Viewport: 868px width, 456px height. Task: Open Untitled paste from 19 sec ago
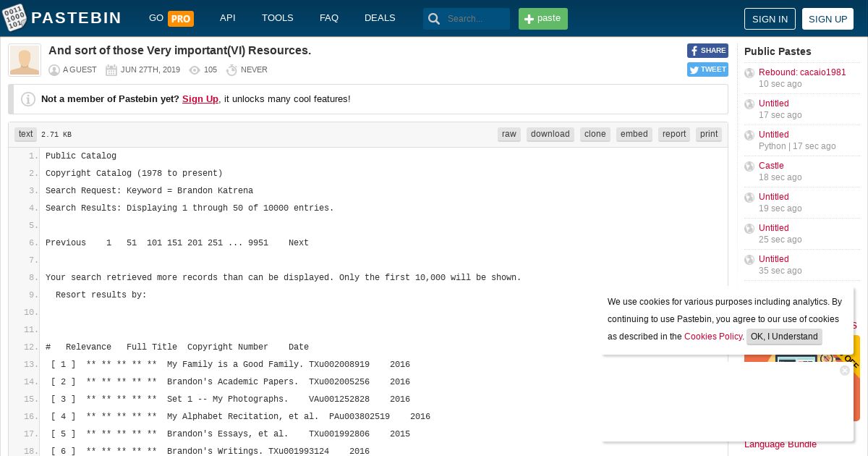click(x=774, y=197)
